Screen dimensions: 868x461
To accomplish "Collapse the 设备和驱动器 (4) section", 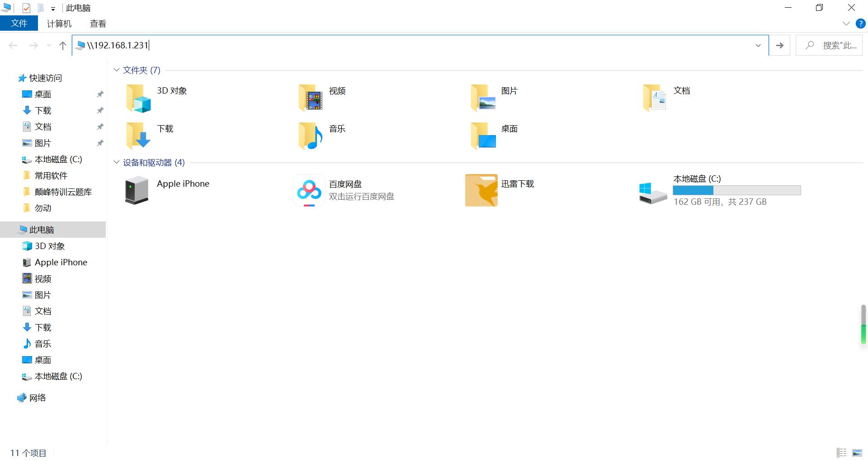I will (x=116, y=162).
